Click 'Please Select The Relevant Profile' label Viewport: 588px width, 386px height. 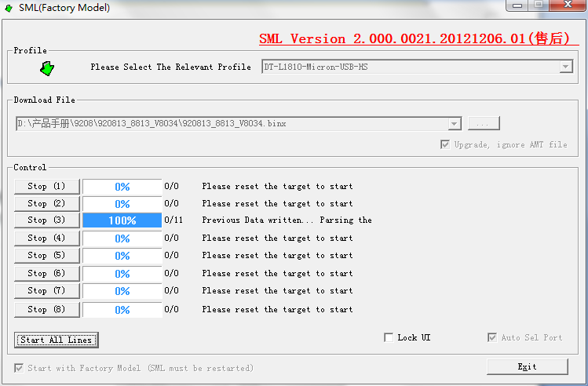(170, 67)
